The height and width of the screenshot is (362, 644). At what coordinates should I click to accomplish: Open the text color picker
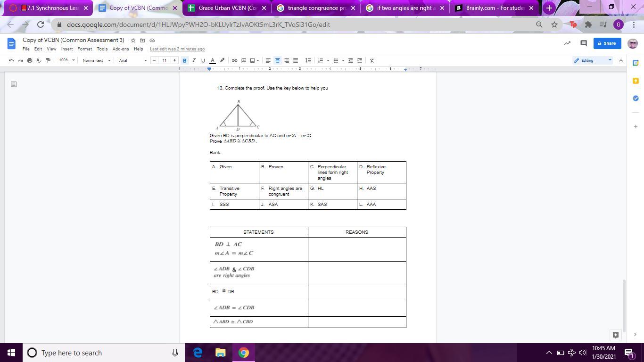[213, 60]
